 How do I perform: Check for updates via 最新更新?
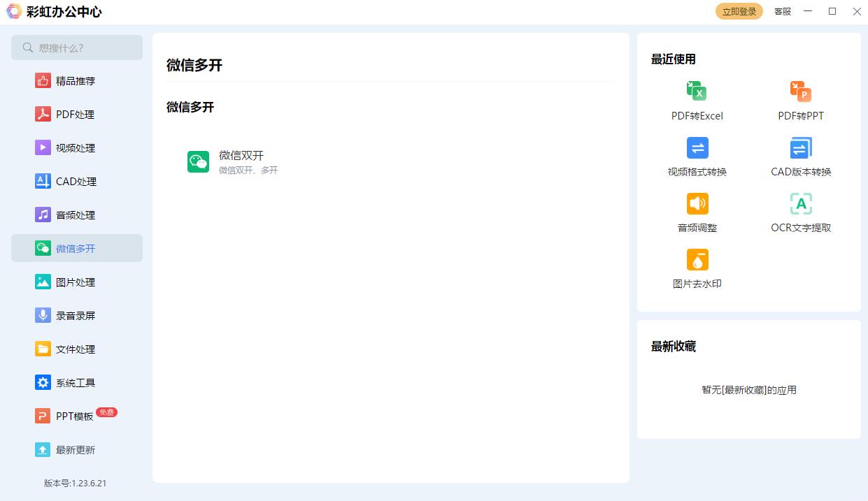pyautogui.click(x=76, y=449)
